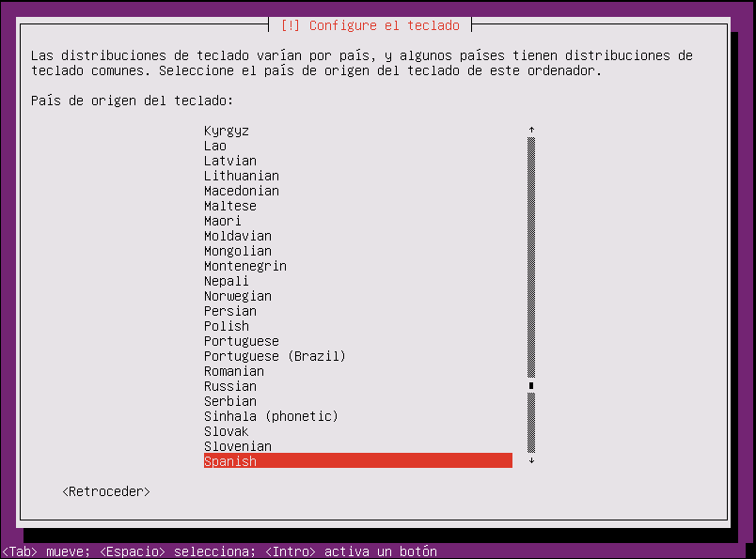Select Norwegian in the keyboard list

coord(237,296)
